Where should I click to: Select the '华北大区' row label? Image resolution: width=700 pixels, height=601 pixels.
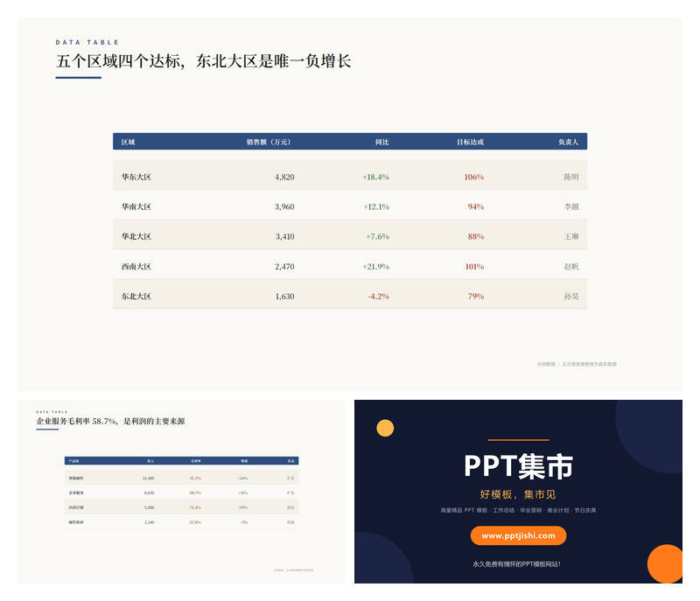point(136,236)
